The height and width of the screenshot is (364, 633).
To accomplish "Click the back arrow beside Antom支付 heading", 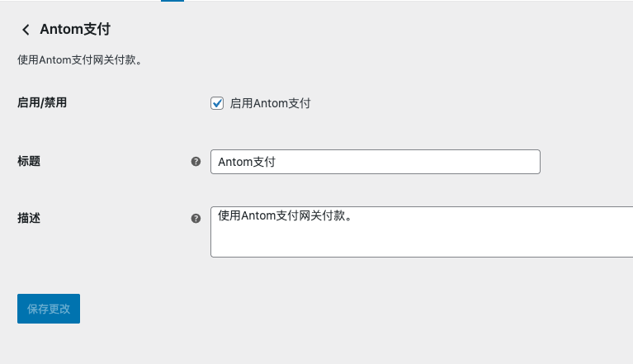I will 26,30.
